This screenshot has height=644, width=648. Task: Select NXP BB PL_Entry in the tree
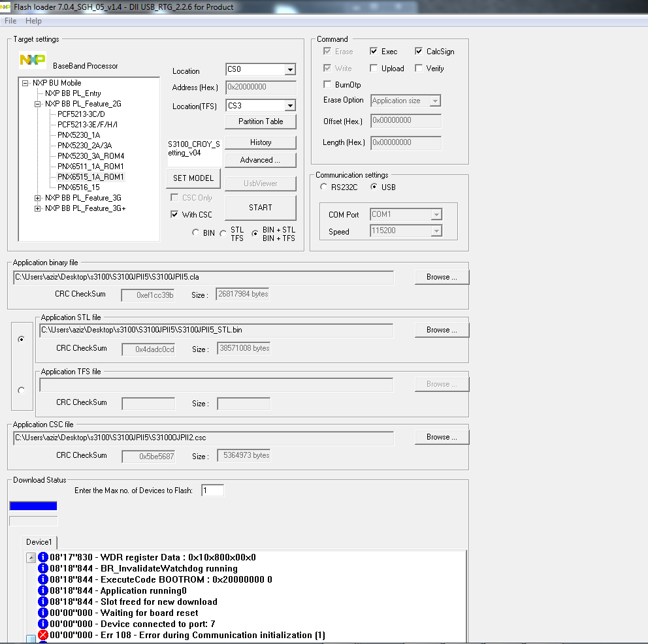point(73,93)
